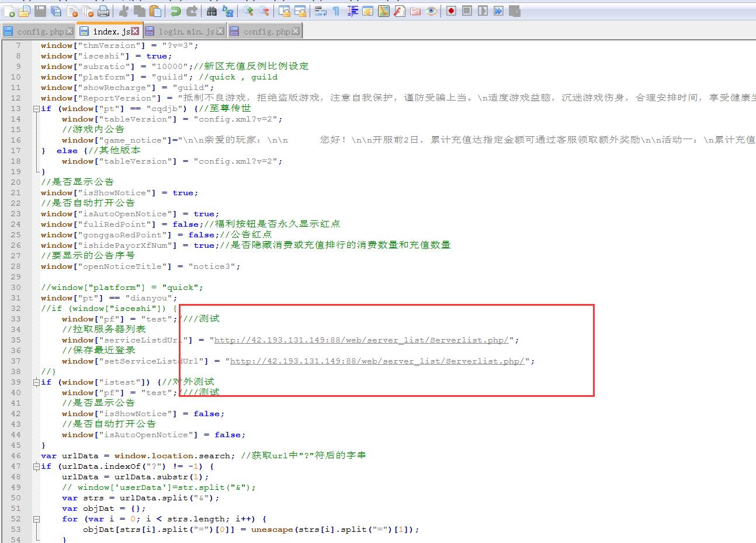Open the setServiceListdUrl Serverlist.php link

[x=377, y=361]
